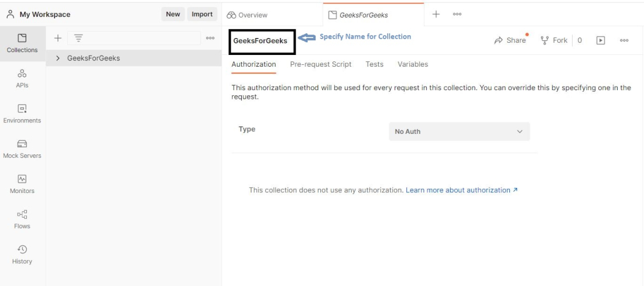Click the Share button
Viewport: 644px width, 286px height.
[510, 40]
